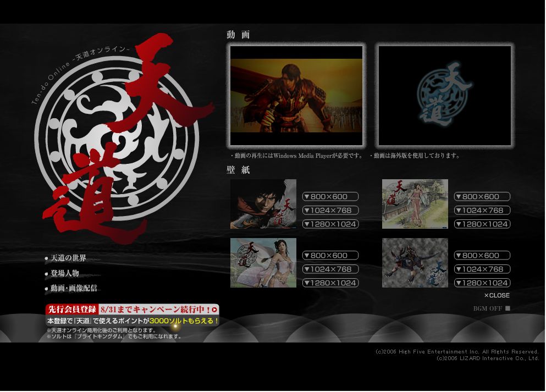
Task: Open the 8/31 campaign banner link
Action: tap(159, 310)
